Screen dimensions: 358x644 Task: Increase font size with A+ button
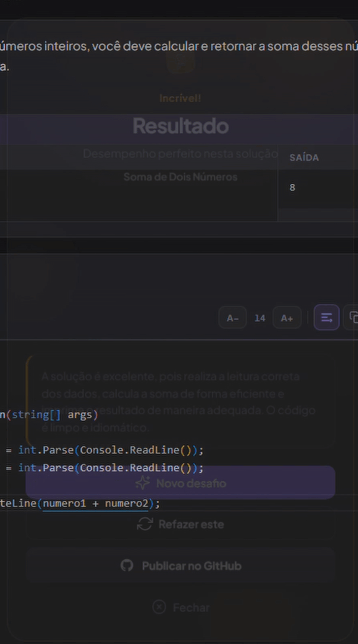pyautogui.click(x=287, y=318)
